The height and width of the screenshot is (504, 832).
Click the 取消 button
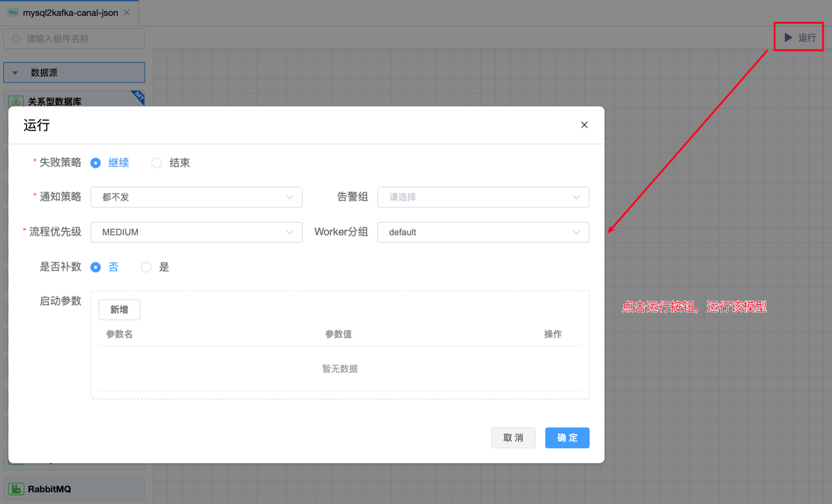(513, 438)
